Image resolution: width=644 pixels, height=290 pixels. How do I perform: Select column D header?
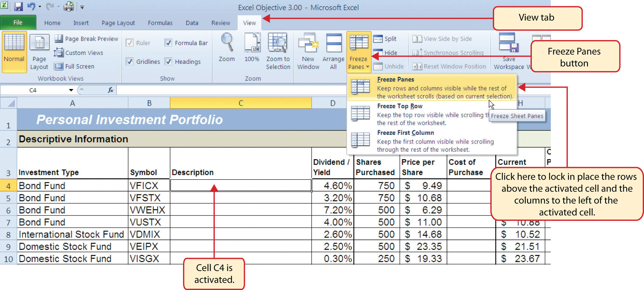pos(329,103)
